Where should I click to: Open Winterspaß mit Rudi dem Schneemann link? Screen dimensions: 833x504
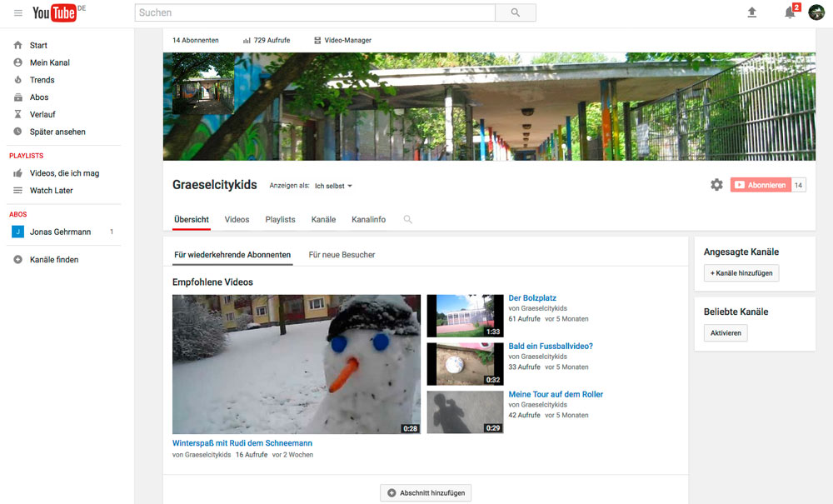(242, 443)
